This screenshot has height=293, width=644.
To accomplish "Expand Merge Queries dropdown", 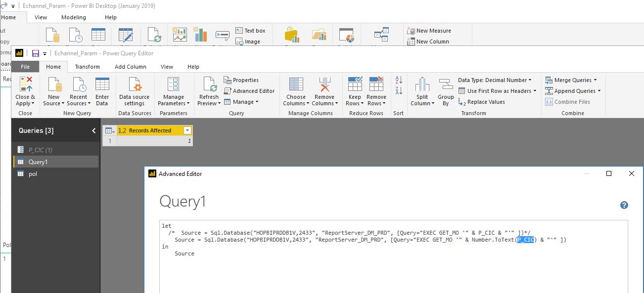I will 595,80.
